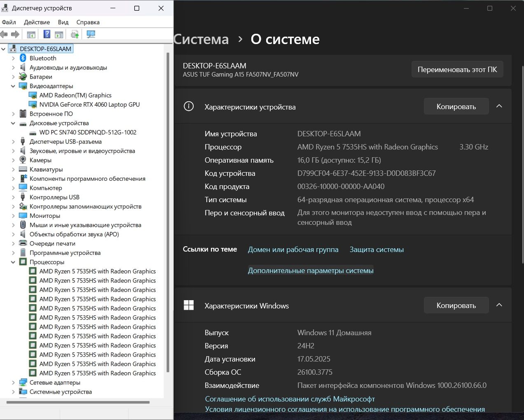Click the scan for hardware changes icon
Screen dimensions: 524x420
(x=91, y=35)
